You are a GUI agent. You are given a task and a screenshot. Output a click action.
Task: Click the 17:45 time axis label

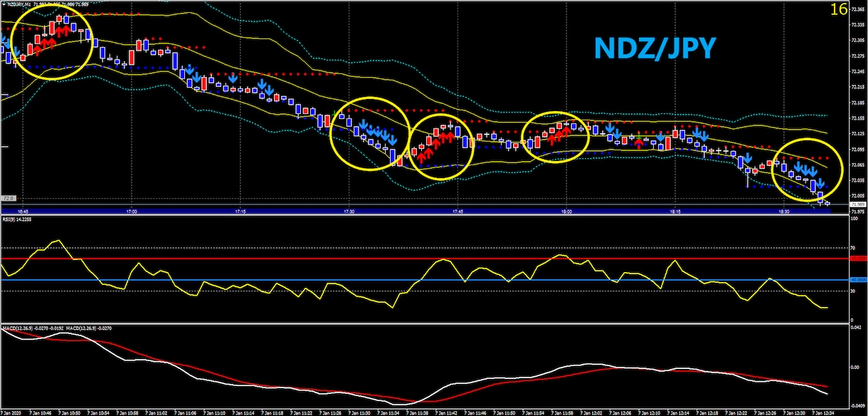tap(458, 212)
